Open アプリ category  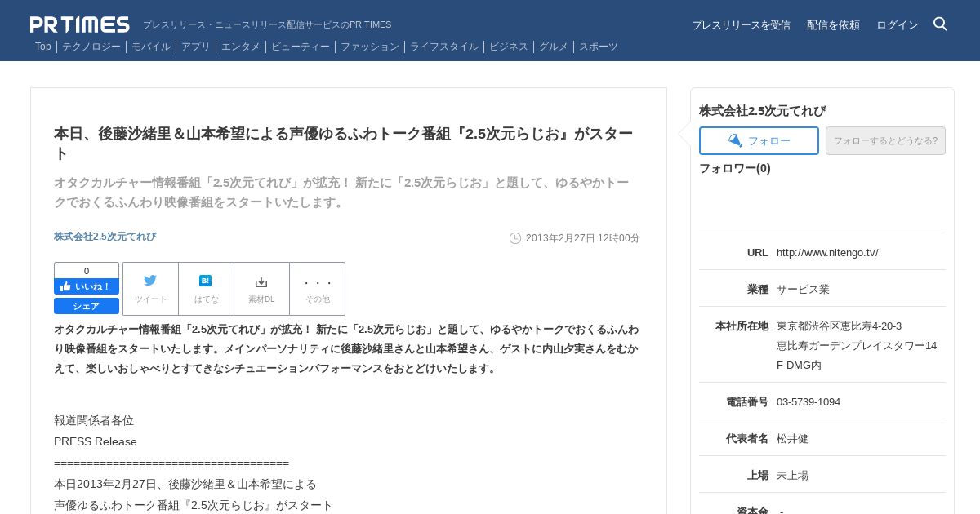tap(196, 47)
